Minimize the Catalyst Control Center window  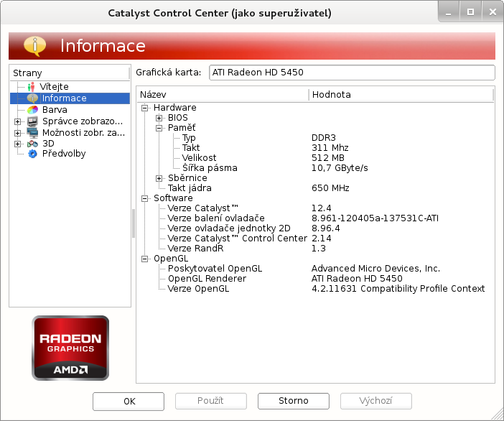point(449,12)
